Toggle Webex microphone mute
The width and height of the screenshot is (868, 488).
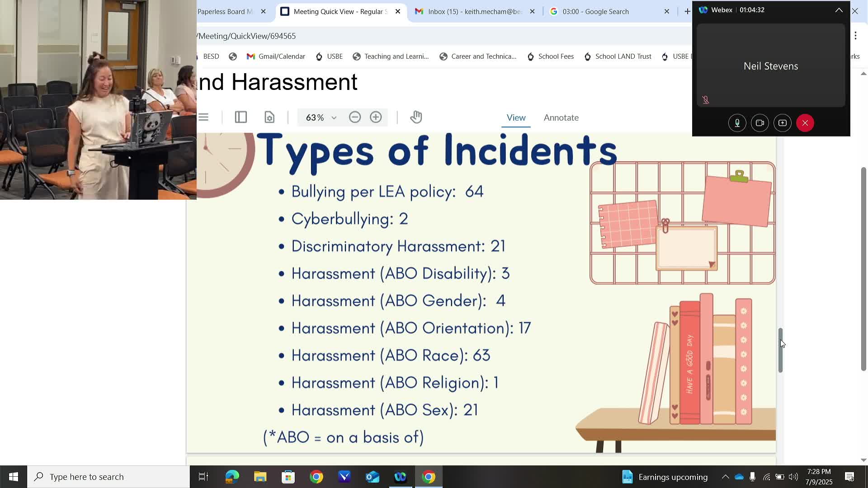(x=737, y=123)
